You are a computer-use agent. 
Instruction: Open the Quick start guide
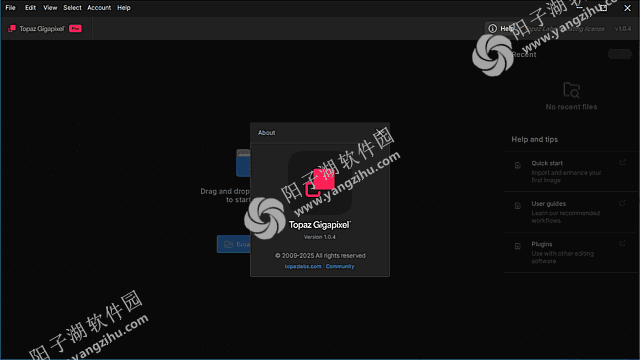tap(571, 171)
